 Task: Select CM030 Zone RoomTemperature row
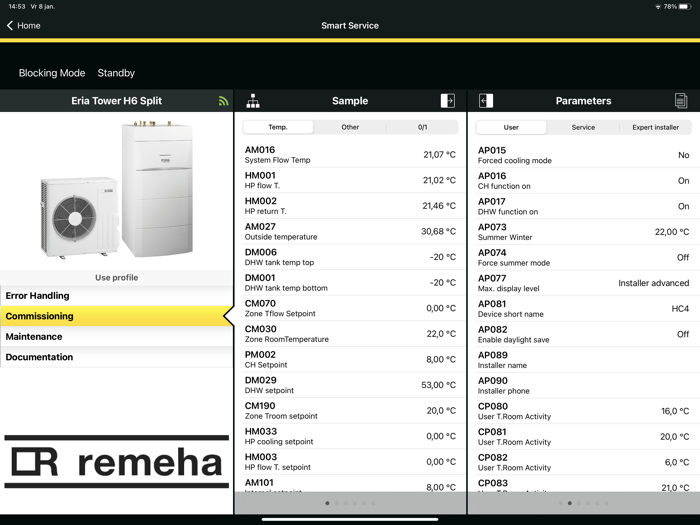pos(350,333)
